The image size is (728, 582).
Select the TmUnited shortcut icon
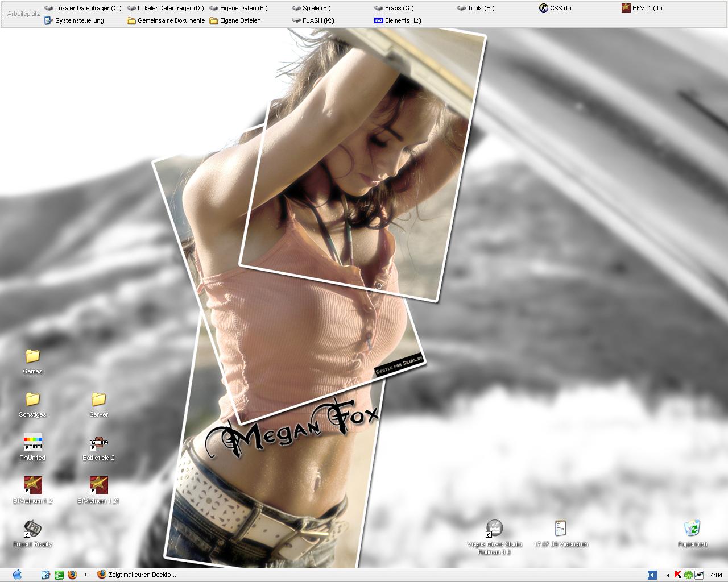click(32, 447)
